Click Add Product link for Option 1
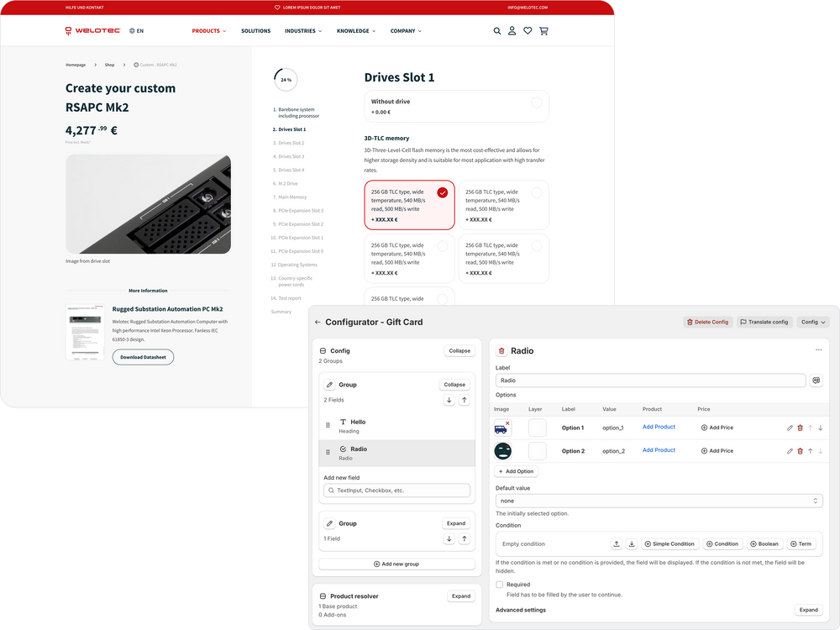This screenshot has width=840, height=630. tap(659, 427)
